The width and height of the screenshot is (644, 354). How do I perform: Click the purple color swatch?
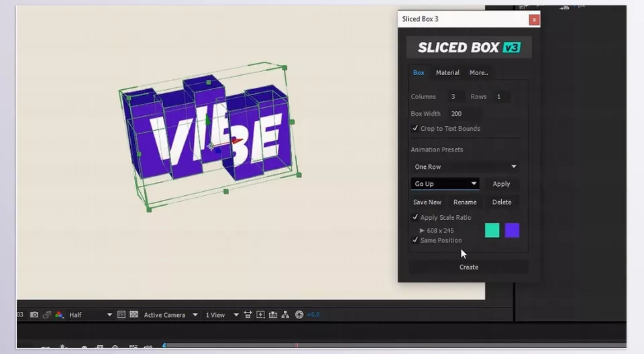point(512,231)
